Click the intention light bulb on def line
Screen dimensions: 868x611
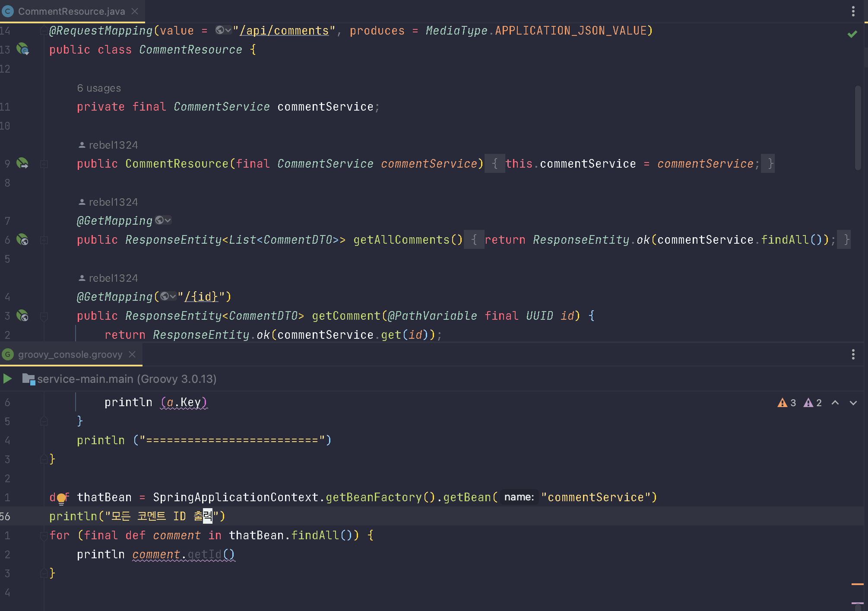point(61,499)
